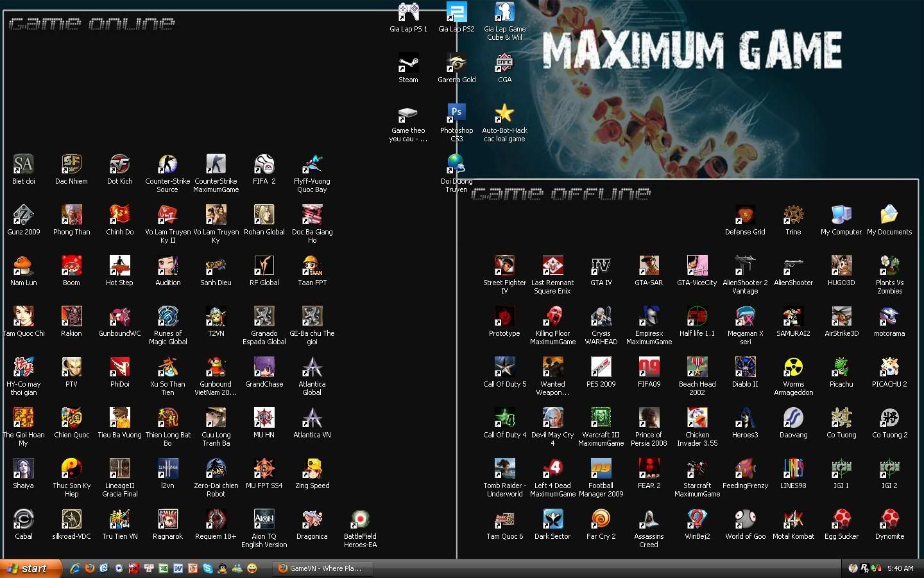Click the system clock showing 5:40 AM
This screenshot has width=924, height=578.
pyautogui.click(x=900, y=568)
